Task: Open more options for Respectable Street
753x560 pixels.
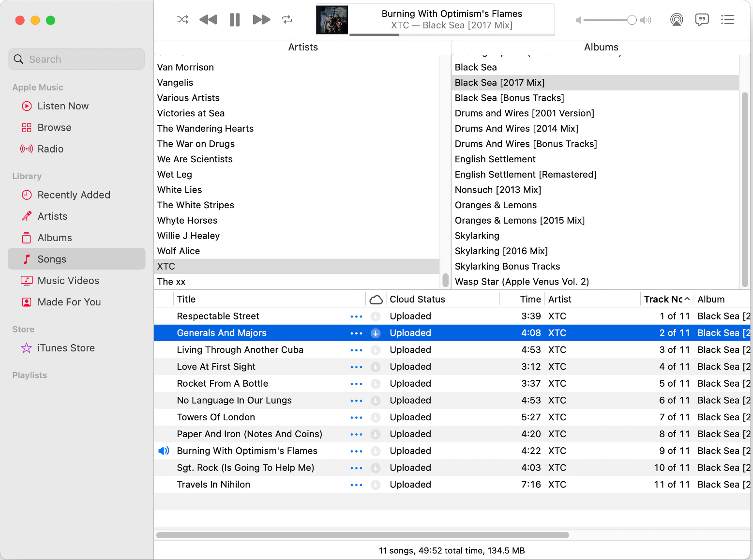Action: pos(356,317)
